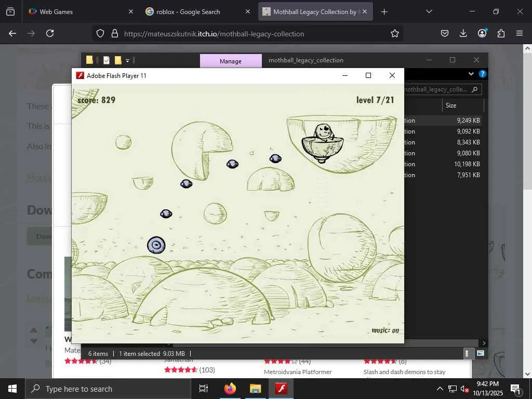Open File Explorer help question mark
The image size is (532, 399).
tap(482, 74)
